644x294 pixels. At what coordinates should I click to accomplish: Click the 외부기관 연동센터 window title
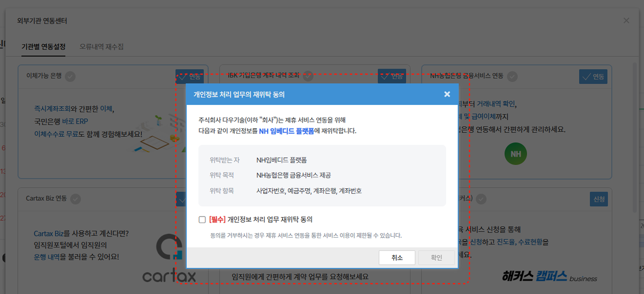42,21
